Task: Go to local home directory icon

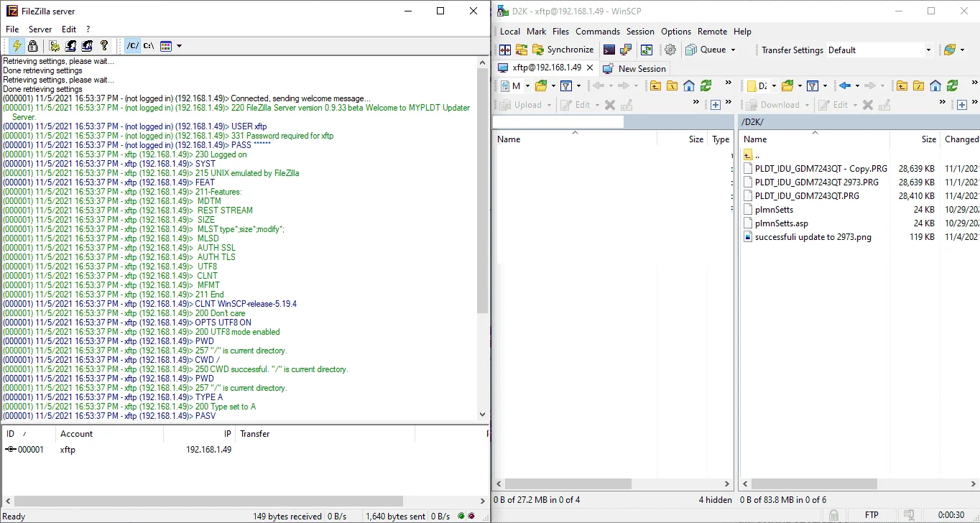Action: (689, 86)
